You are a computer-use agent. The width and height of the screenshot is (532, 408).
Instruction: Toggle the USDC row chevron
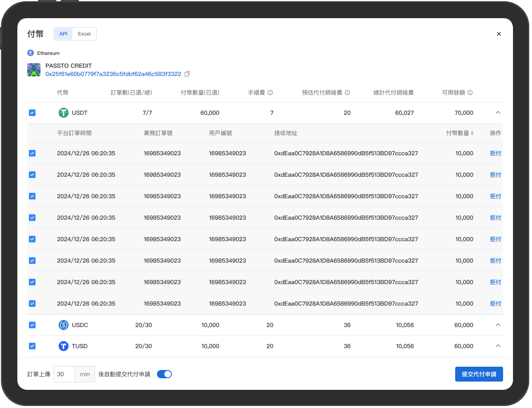(x=498, y=325)
